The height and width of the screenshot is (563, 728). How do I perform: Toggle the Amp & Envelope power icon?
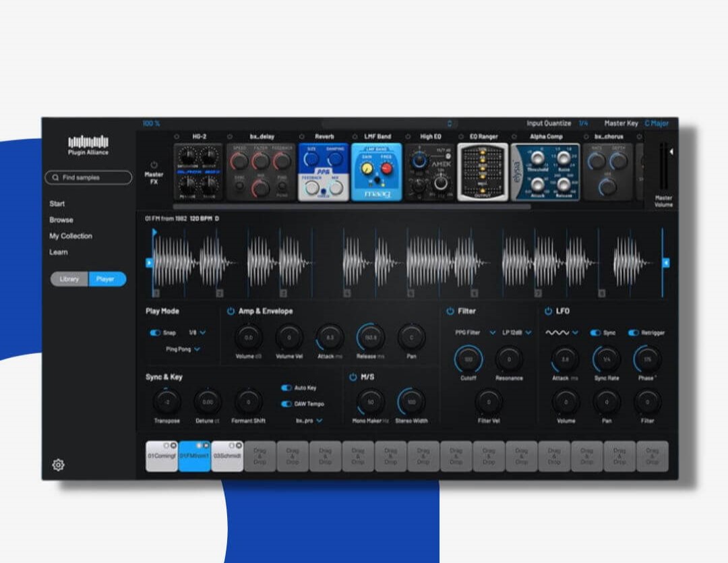coord(231,312)
